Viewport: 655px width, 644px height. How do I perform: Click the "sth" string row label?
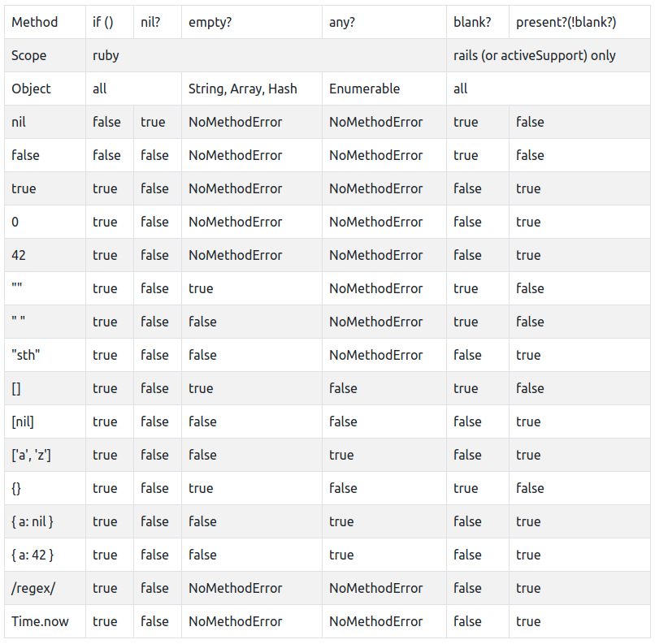26,355
